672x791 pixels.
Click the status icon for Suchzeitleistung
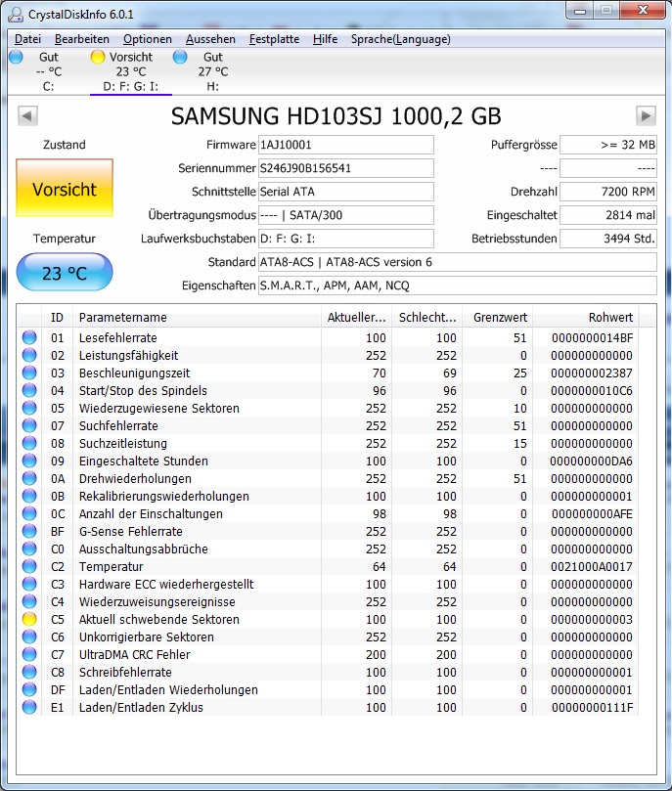(x=29, y=443)
